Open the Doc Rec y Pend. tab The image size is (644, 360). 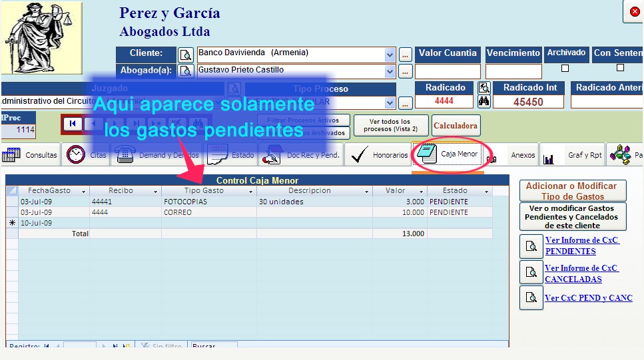tap(300, 155)
